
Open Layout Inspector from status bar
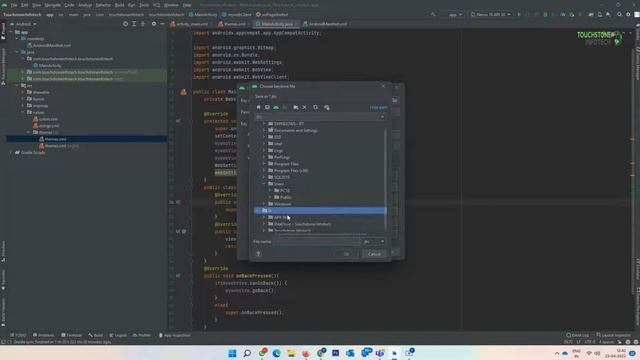(613, 335)
